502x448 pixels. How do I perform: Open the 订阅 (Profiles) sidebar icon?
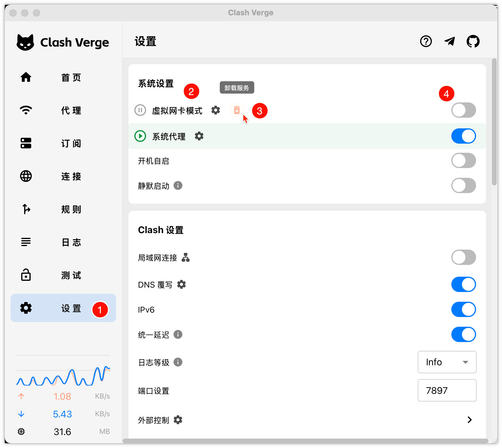26,143
